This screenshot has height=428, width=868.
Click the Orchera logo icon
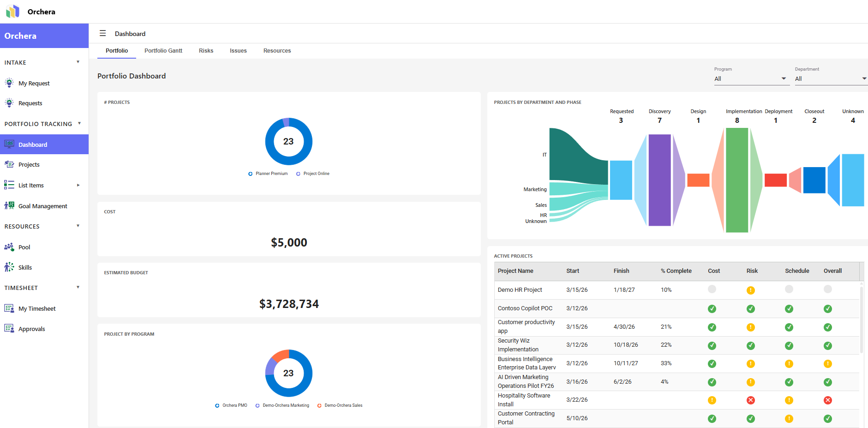coord(12,11)
